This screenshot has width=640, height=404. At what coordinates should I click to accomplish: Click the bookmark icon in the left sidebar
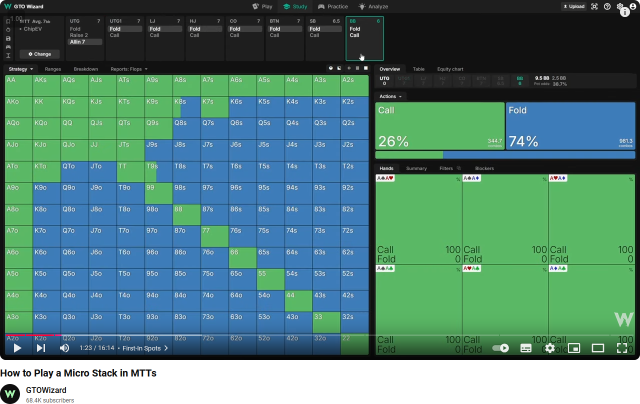tap(8, 22)
